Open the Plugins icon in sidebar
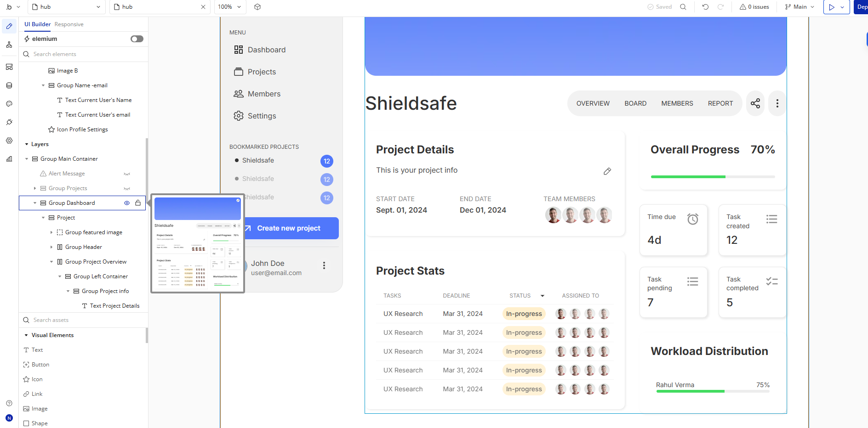The image size is (868, 428). click(x=9, y=122)
